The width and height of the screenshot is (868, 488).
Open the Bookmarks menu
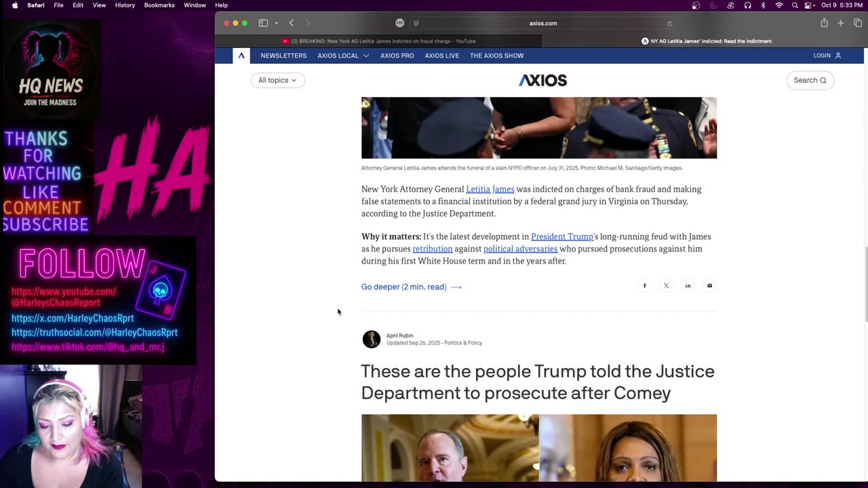(x=159, y=5)
